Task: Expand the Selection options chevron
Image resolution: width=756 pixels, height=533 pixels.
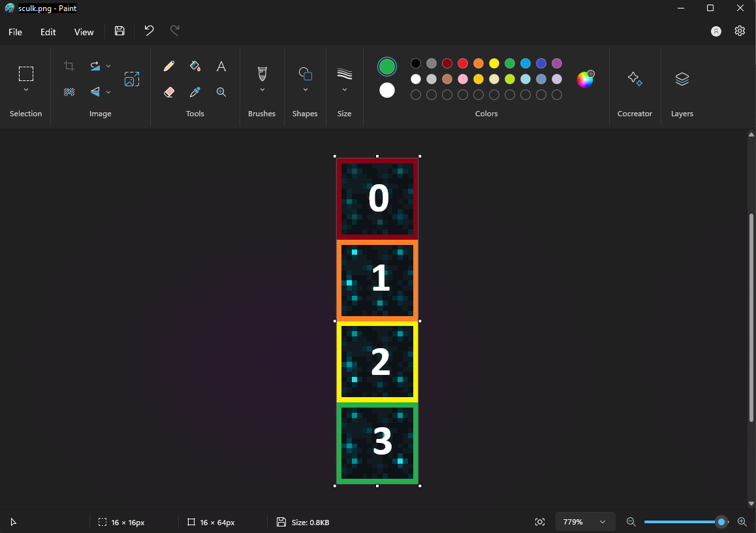Action: click(x=26, y=89)
